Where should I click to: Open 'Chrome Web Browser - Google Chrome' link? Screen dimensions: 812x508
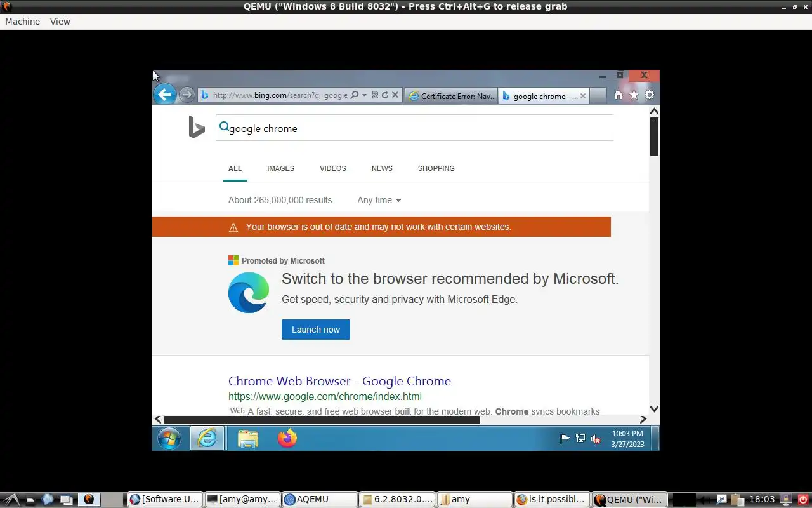339,381
